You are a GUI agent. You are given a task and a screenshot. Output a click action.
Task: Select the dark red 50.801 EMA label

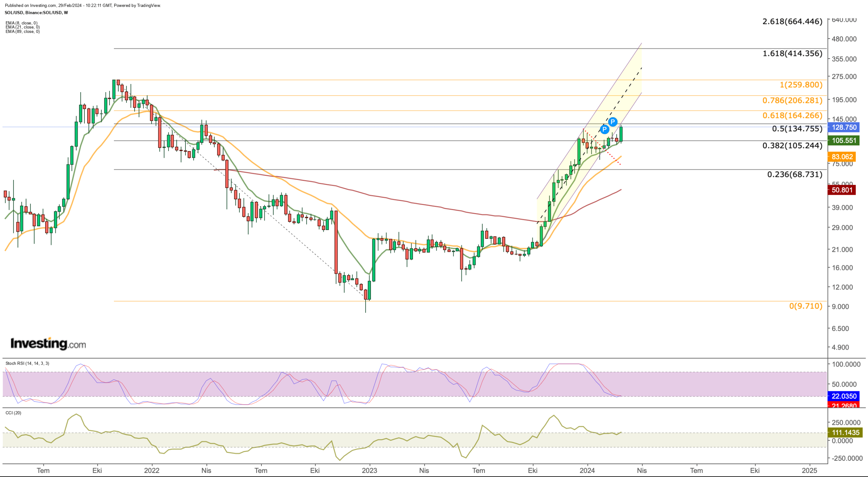point(842,190)
